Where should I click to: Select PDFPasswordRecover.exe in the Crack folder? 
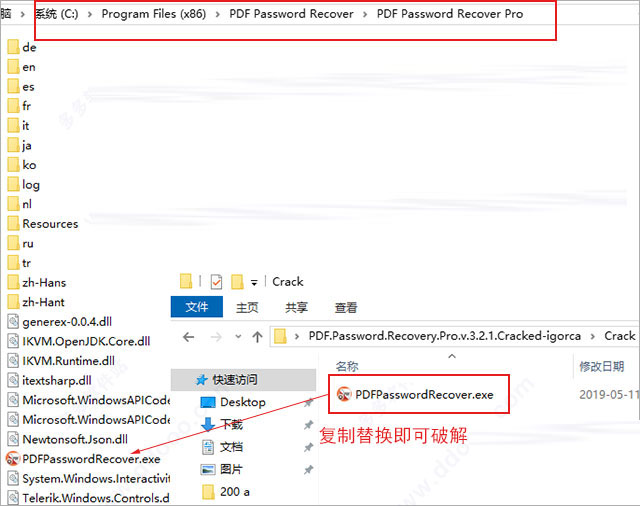416,394
